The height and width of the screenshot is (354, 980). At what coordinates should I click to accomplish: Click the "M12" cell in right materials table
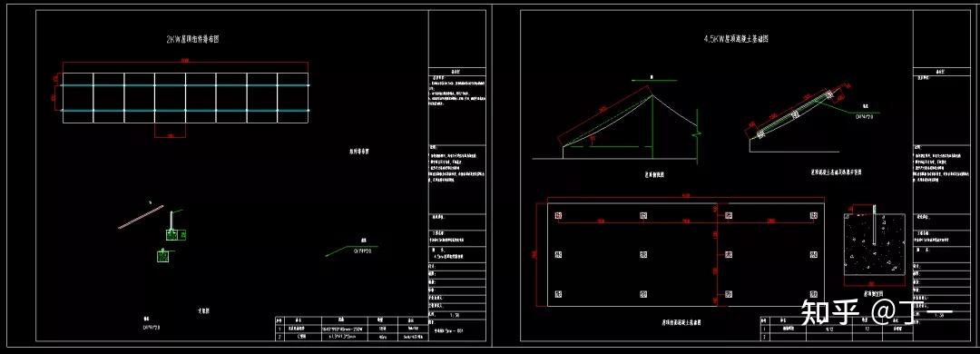[830, 328]
